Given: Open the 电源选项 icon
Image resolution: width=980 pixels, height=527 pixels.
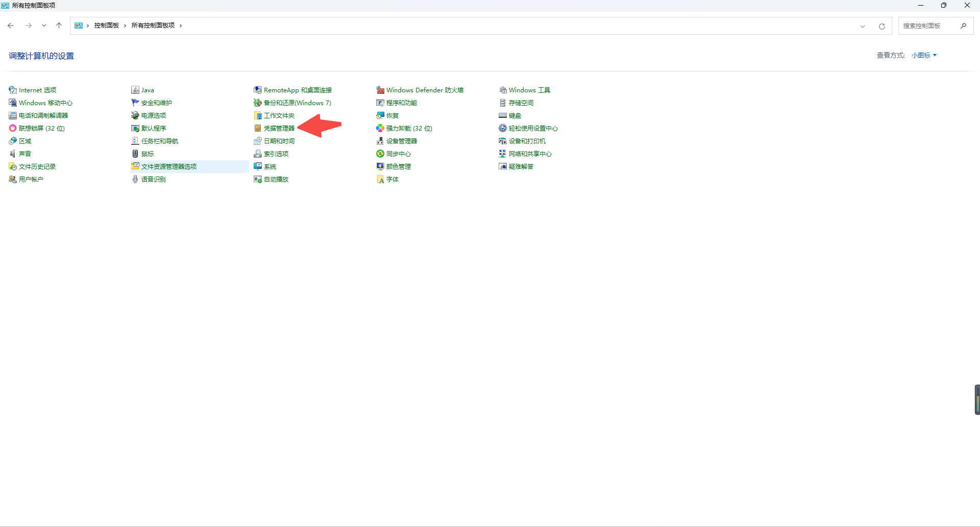Looking at the screenshot, I should click(135, 115).
